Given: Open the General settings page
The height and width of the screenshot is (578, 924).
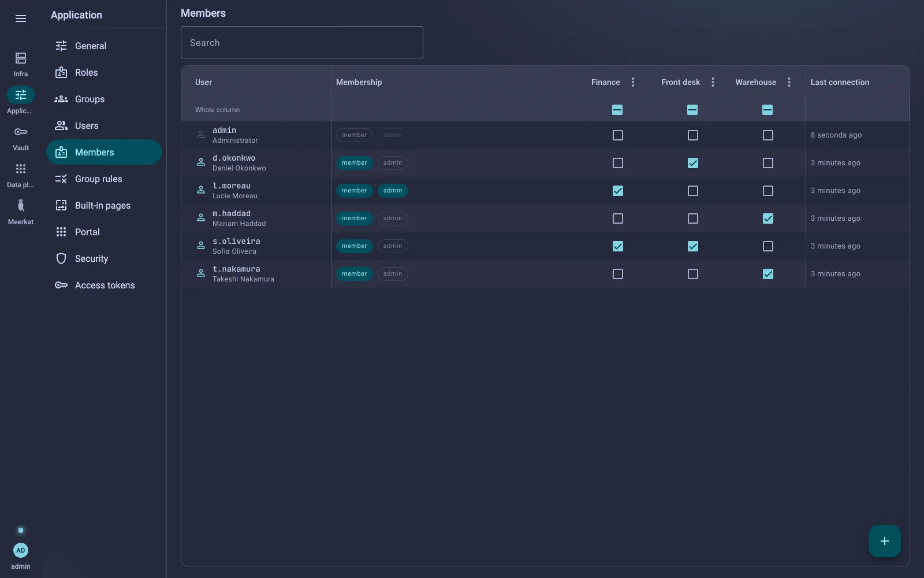Looking at the screenshot, I should click(104, 46).
